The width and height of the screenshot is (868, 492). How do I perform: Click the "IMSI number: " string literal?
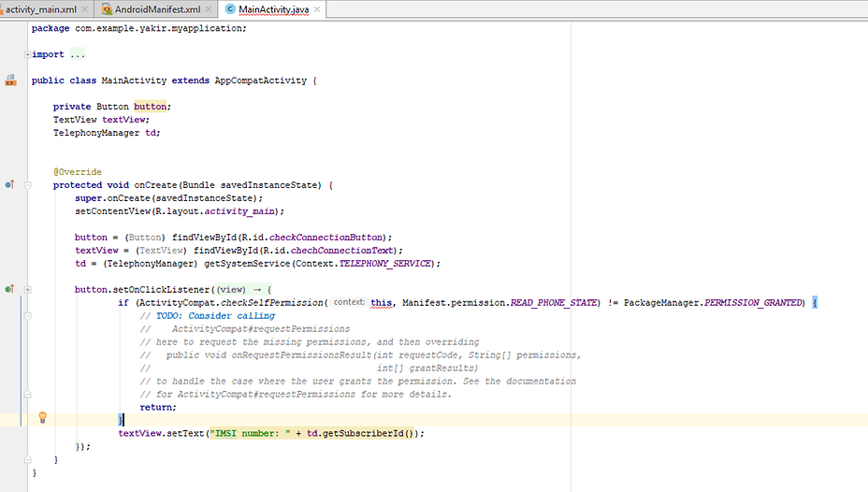[x=251, y=433]
